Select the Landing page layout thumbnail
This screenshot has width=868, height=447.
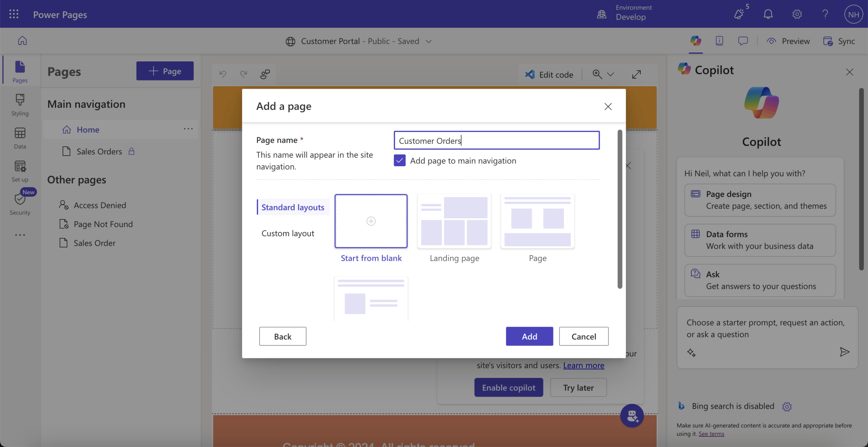coord(454,221)
